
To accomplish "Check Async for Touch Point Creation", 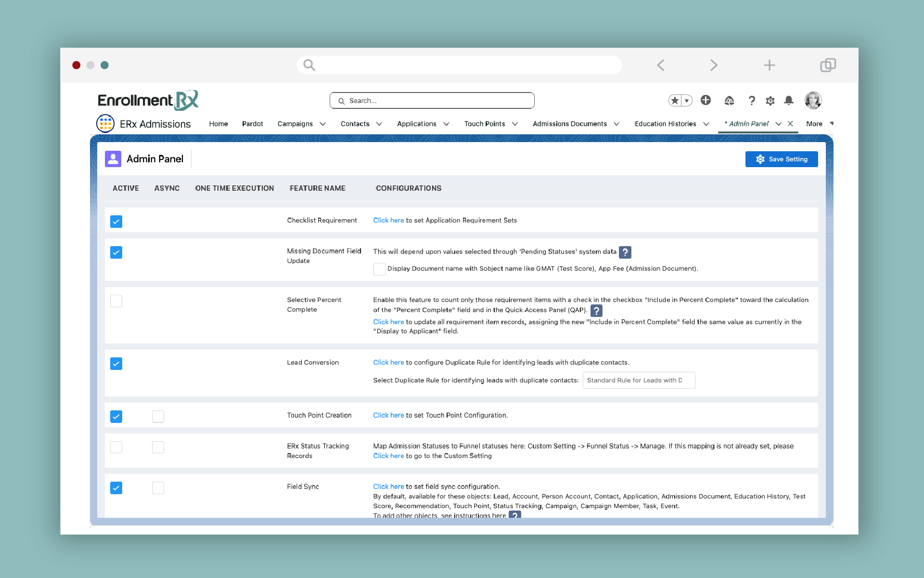I will [158, 416].
